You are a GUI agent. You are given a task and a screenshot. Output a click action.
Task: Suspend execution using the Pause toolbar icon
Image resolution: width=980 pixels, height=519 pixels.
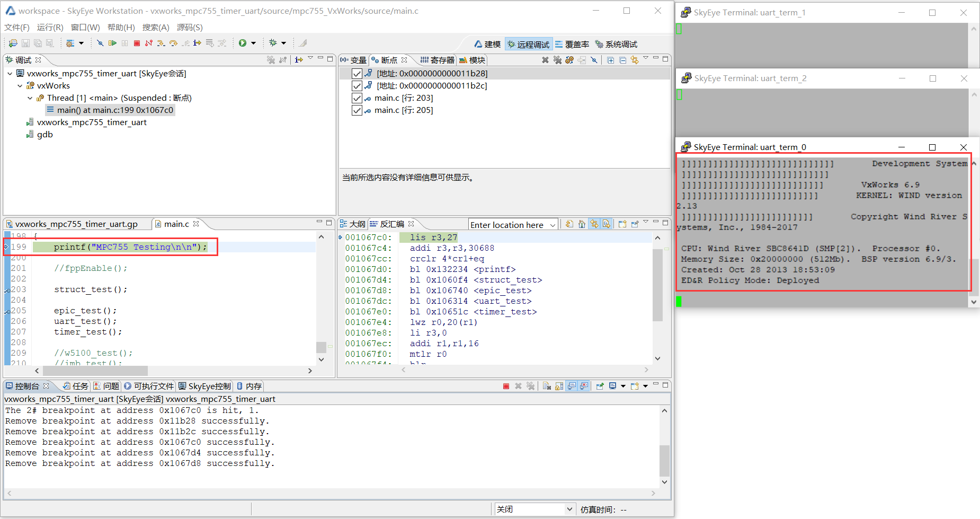[x=125, y=43]
